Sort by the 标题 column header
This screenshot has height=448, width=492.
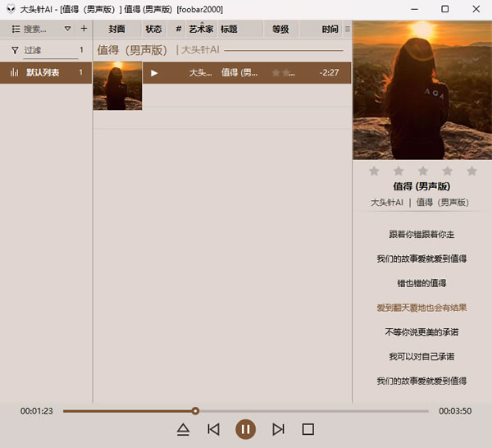[229, 29]
